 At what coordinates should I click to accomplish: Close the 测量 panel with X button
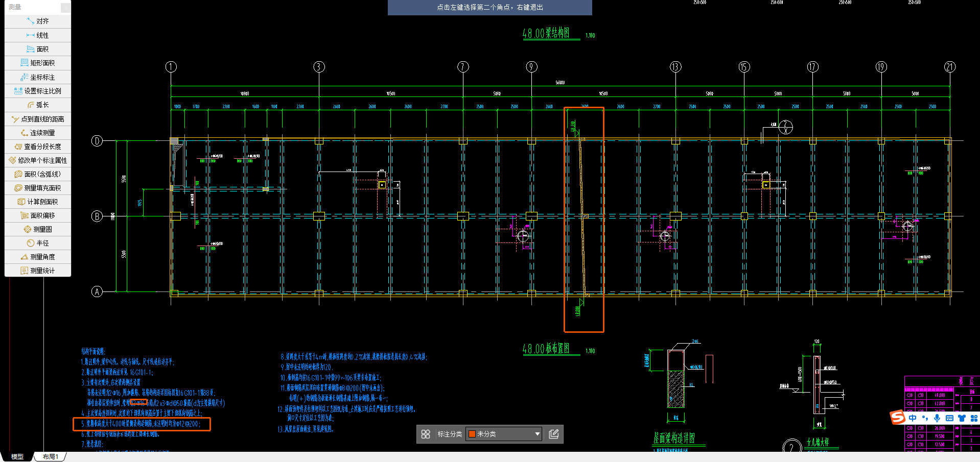65,7
